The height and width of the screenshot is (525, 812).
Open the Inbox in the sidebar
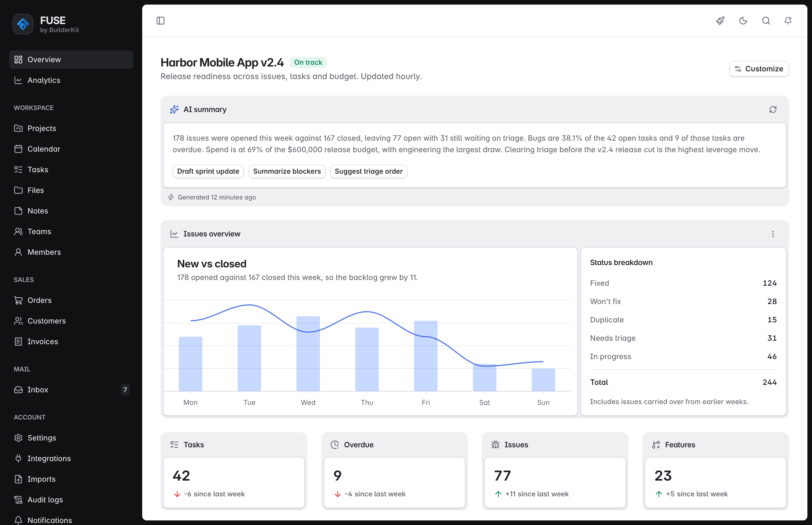click(71, 390)
